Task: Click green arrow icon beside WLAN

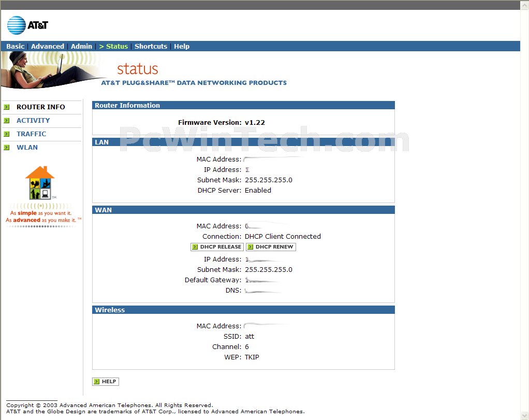Action: [6, 148]
